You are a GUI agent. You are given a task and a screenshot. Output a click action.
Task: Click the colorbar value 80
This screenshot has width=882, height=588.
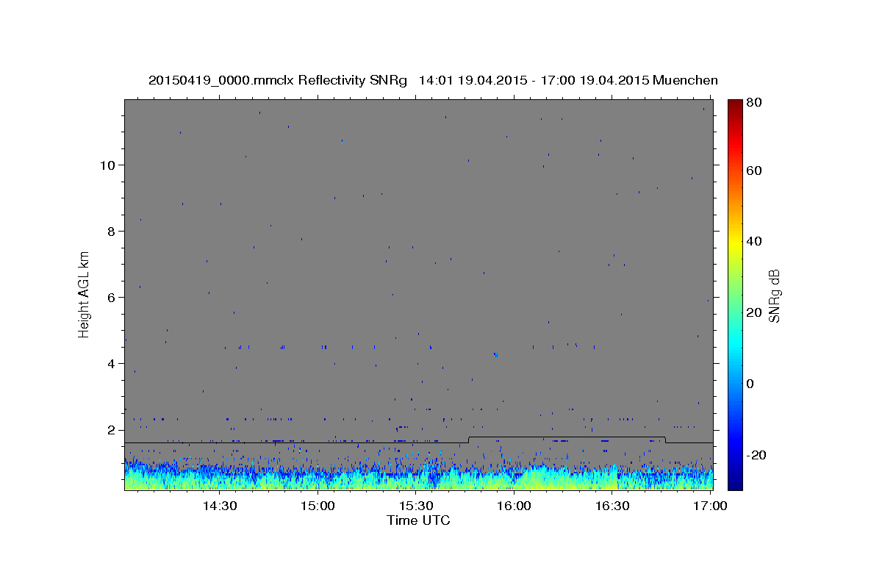[755, 104]
